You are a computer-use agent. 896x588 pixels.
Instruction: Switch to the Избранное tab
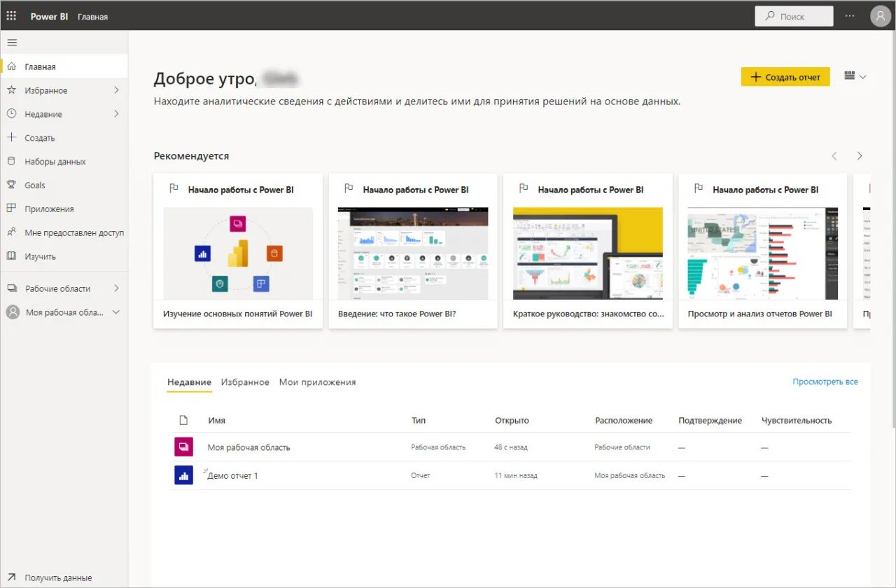[245, 382]
